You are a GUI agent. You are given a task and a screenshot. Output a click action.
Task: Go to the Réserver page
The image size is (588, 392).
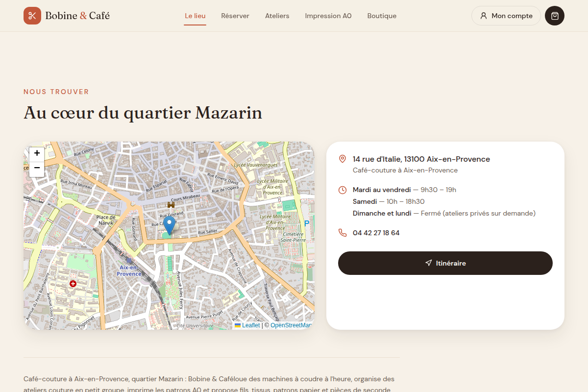pyautogui.click(x=235, y=16)
